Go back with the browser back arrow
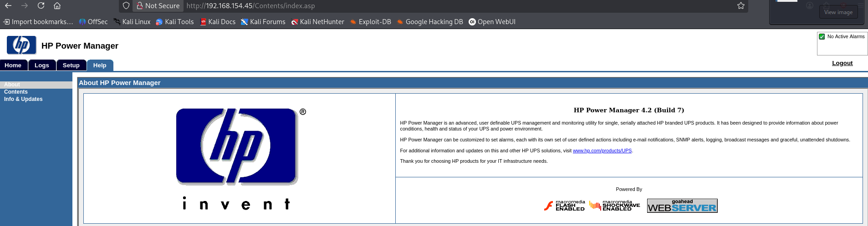The image size is (868, 226). click(x=8, y=5)
